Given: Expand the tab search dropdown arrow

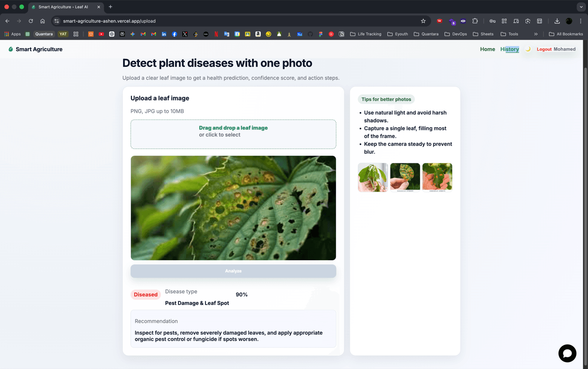Looking at the screenshot, I should tap(581, 7).
